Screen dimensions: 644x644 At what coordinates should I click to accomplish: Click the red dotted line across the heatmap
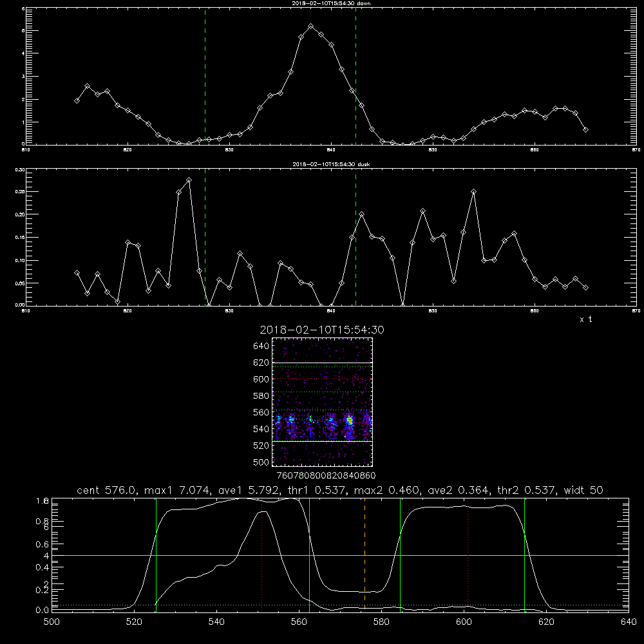pos(323,378)
